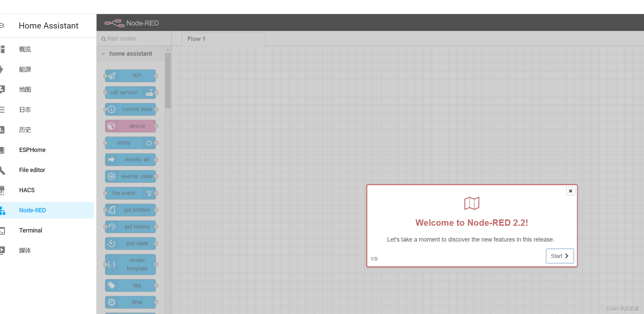Screen dimensions: 644x314
Task: Click the 能源 energy lightning icon
Action: [x=2, y=69]
